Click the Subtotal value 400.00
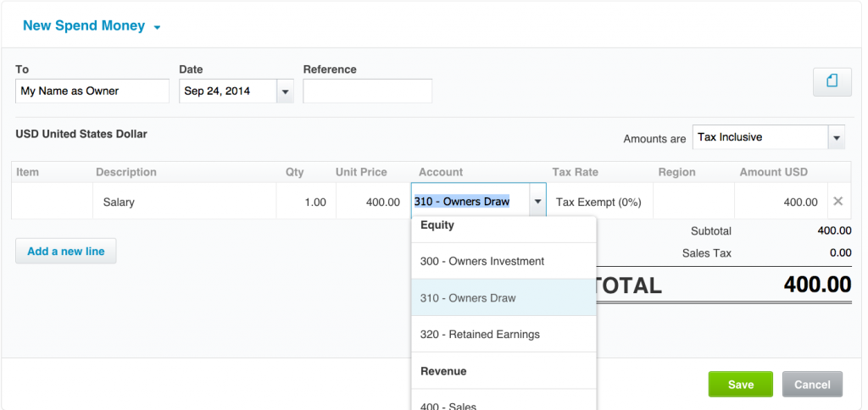 point(834,230)
